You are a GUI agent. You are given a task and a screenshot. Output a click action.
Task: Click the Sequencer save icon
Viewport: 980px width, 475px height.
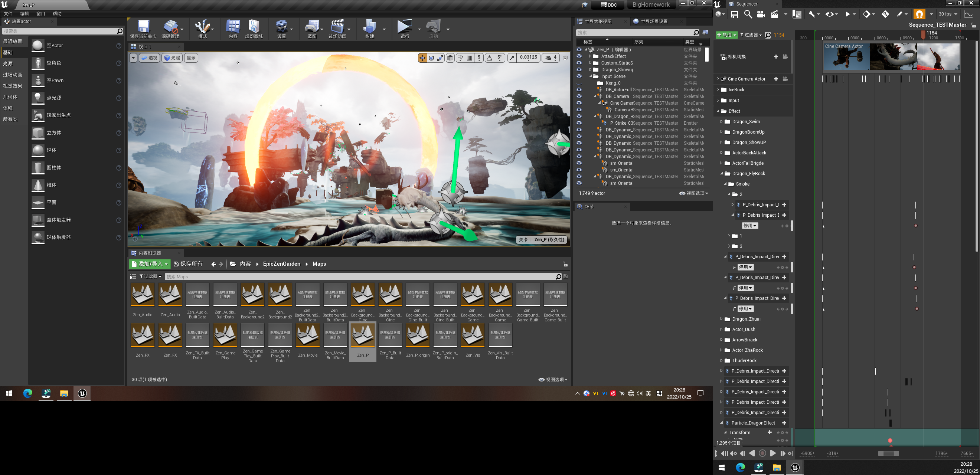pos(735,14)
